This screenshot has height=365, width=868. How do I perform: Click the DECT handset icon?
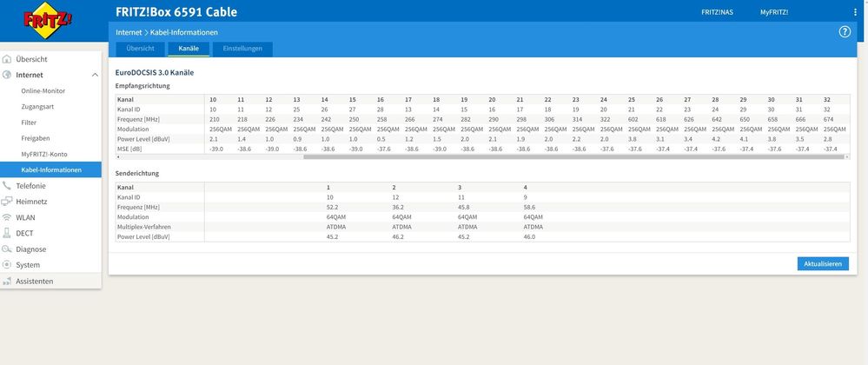(x=7, y=233)
